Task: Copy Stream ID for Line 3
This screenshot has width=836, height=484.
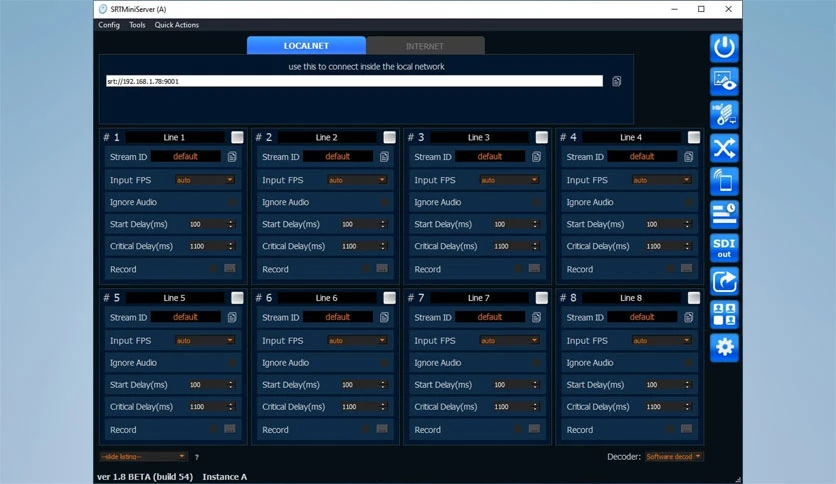Action: (x=536, y=157)
